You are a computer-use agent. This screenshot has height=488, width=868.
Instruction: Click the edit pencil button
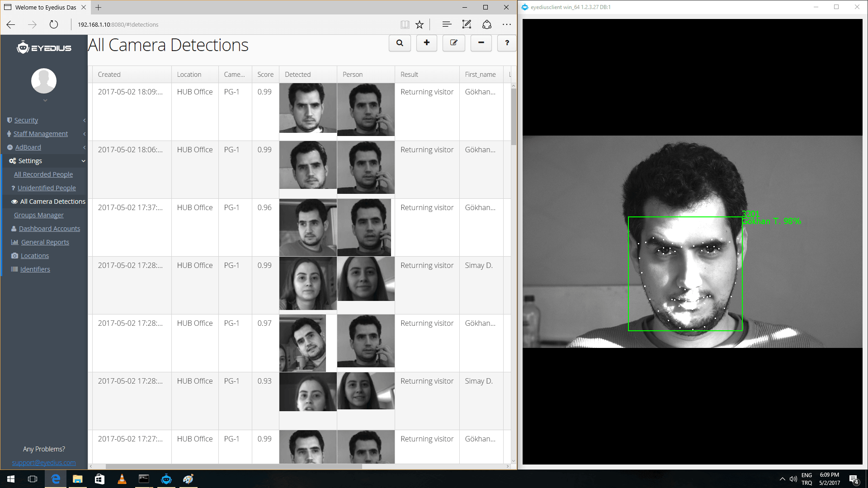tap(453, 43)
